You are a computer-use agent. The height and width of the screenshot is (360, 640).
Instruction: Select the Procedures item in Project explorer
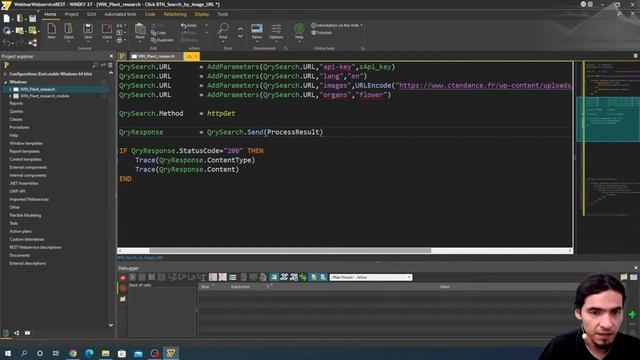[19, 127]
